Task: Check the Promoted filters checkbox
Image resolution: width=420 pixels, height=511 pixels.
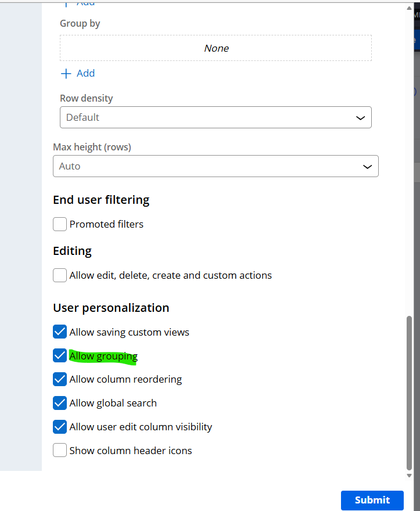Action: [60, 224]
